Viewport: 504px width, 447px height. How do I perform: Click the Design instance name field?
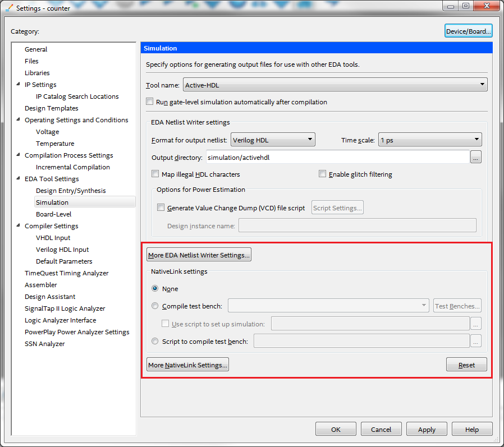coord(357,225)
